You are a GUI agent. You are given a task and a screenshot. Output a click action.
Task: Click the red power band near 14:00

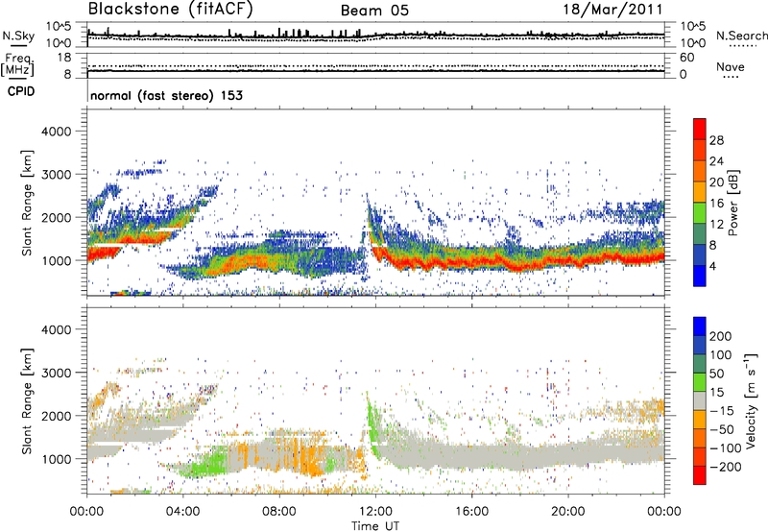[x=423, y=264]
